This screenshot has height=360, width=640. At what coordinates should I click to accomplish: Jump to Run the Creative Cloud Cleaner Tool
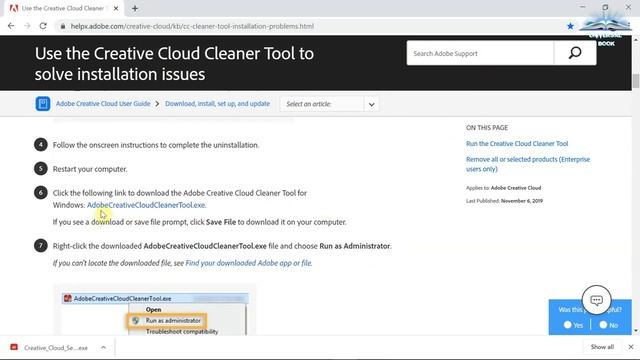(x=517, y=144)
